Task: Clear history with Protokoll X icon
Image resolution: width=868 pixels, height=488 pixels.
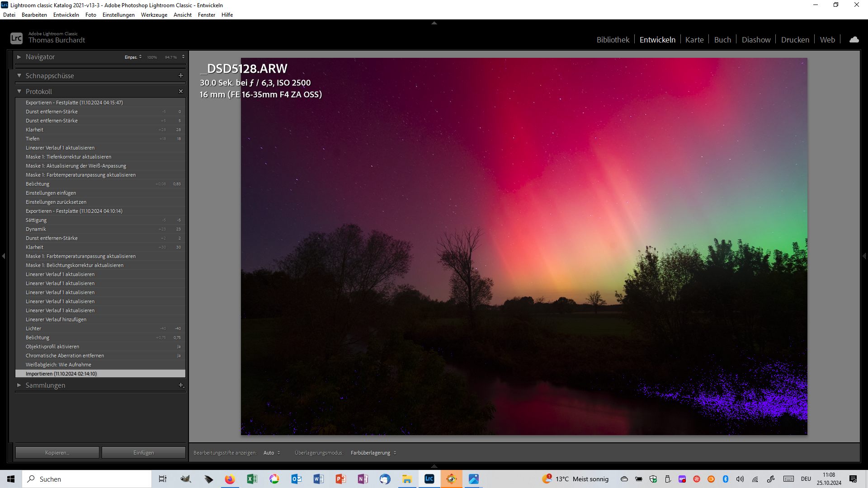Action: tap(181, 91)
